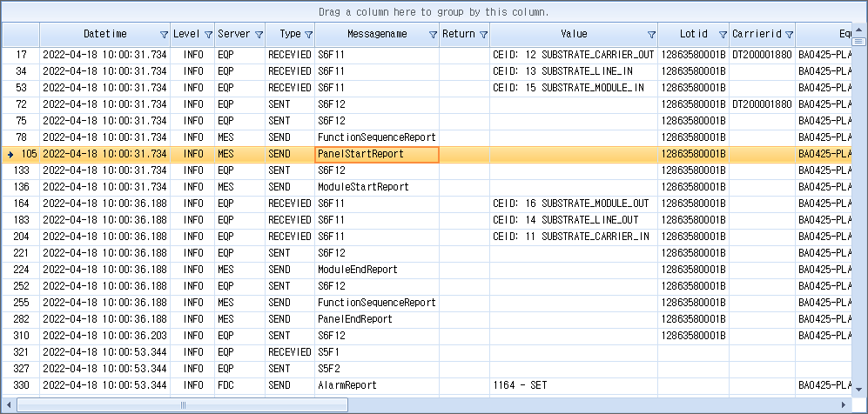Open the Type column filter icon
This screenshot has width=868, height=414.
pyautogui.click(x=308, y=35)
